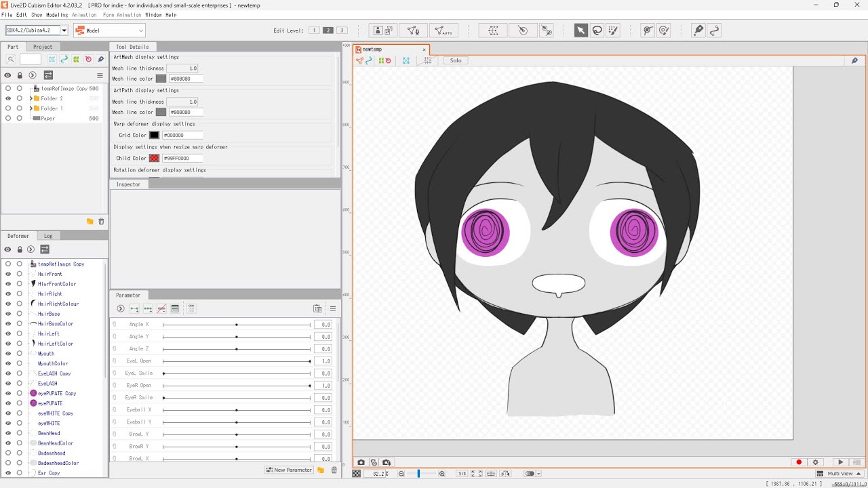Create a warp deformer
868x488 pixels.
(x=494, y=30)
